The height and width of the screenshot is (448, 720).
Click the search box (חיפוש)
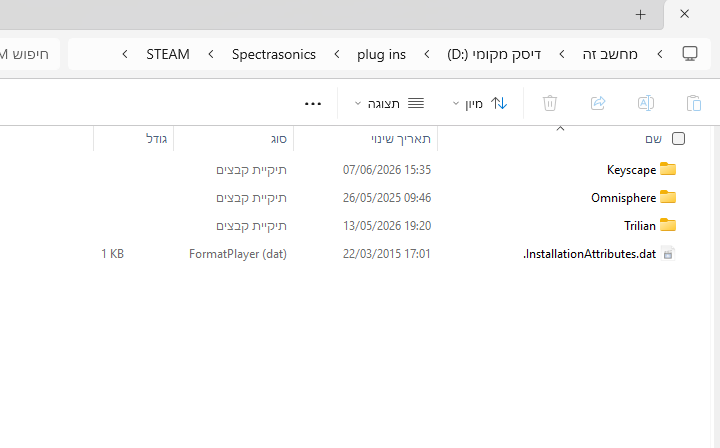point(28,54)
